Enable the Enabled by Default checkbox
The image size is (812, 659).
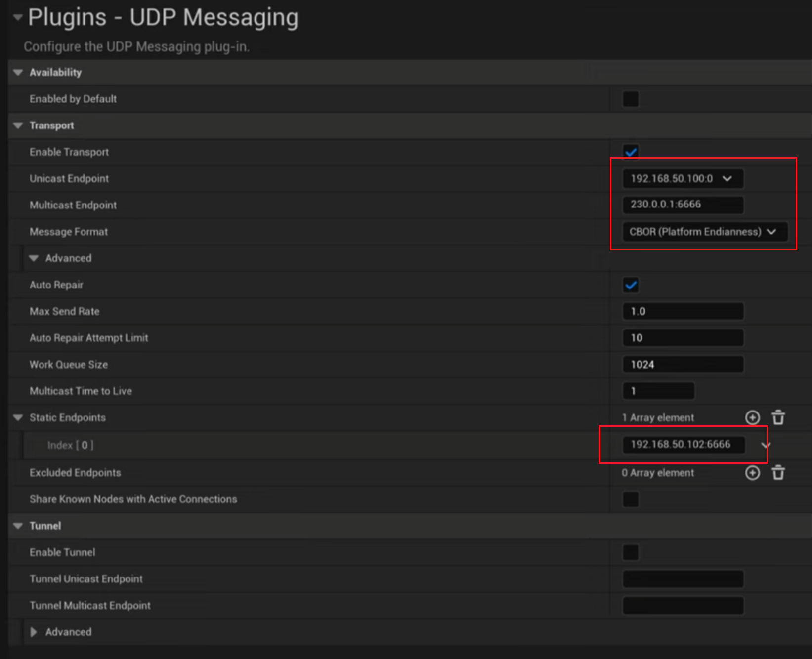tap(630, 99)
